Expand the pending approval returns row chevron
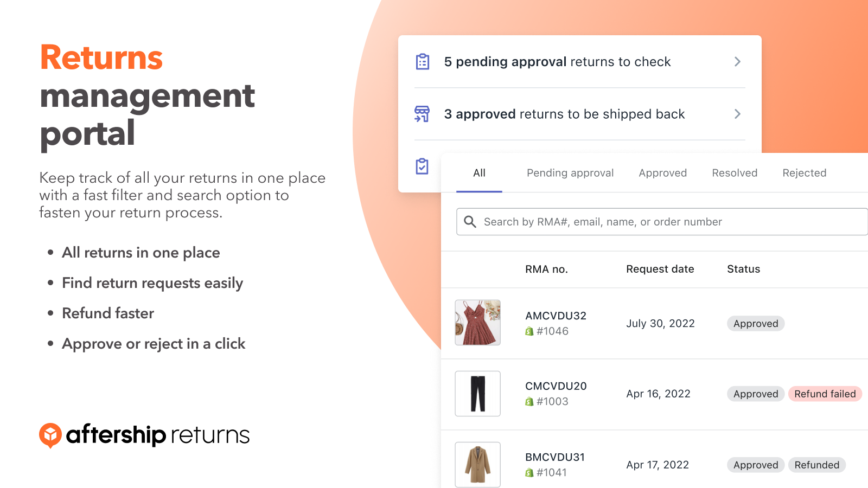This screenshot has height=488, width=868. tap(737, 61)
